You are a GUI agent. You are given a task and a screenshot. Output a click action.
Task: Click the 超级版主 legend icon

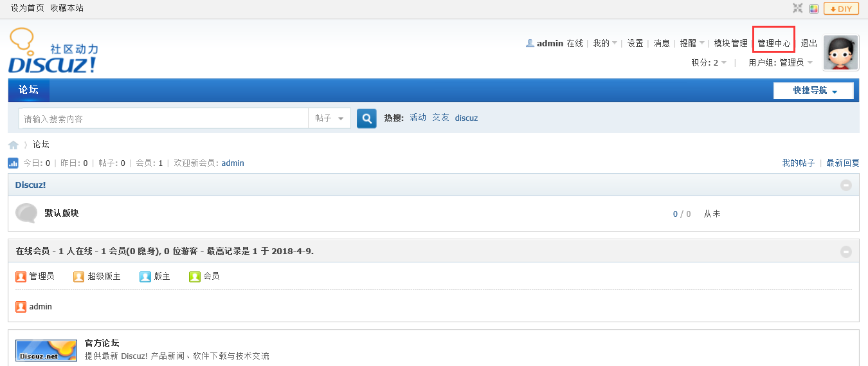(78, 277)
